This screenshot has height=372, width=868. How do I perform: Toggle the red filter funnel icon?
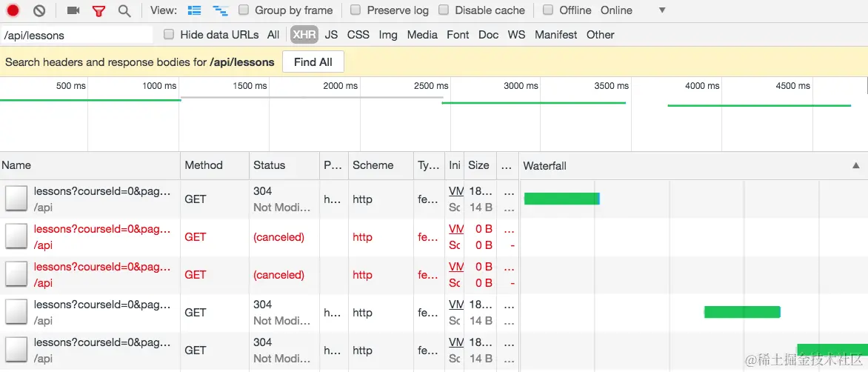pyautogui.click(x=99, y=11)
